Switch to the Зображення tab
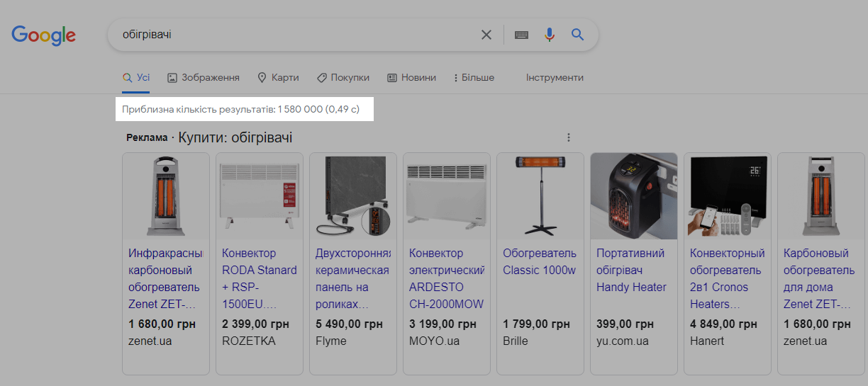Image resolution: width=868 pixels, height=386 pixels. [x=204, y=78]
